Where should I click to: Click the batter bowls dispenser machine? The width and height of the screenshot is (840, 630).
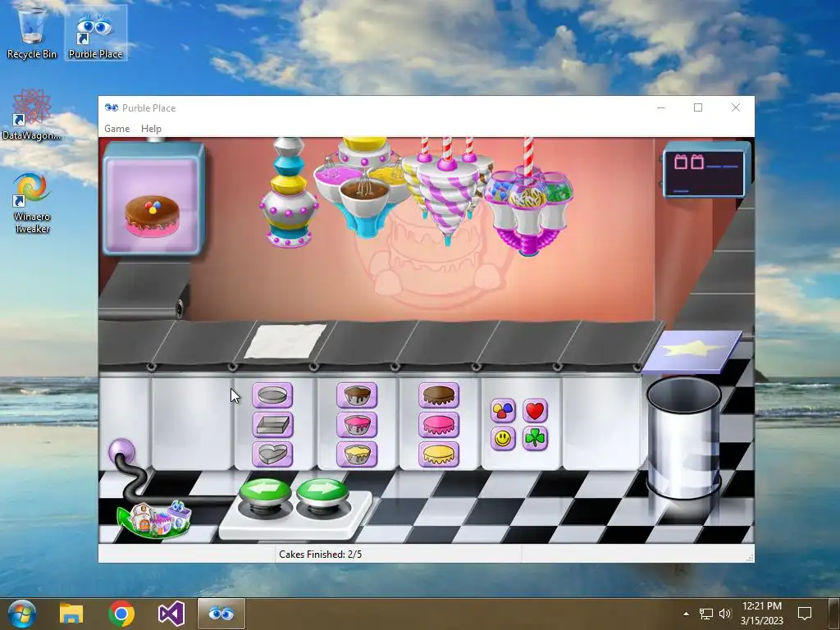click(x=365, y=186)
